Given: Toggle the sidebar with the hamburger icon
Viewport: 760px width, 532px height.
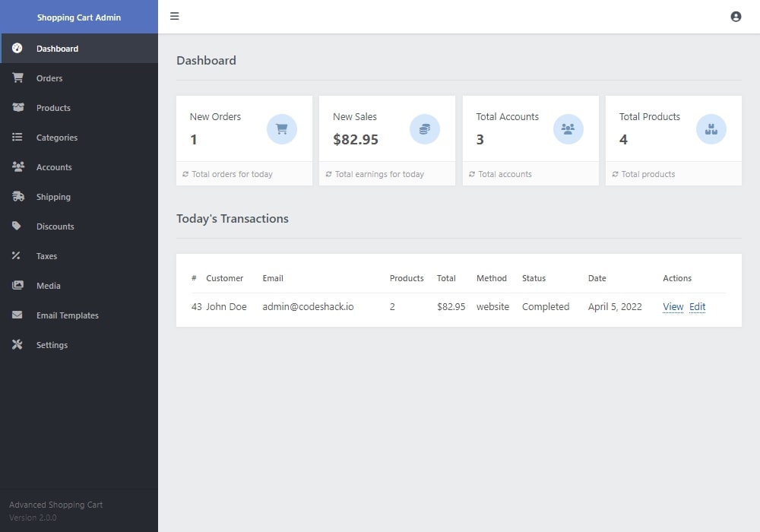Looking at the screenshot, I should [x=175, y=16].
